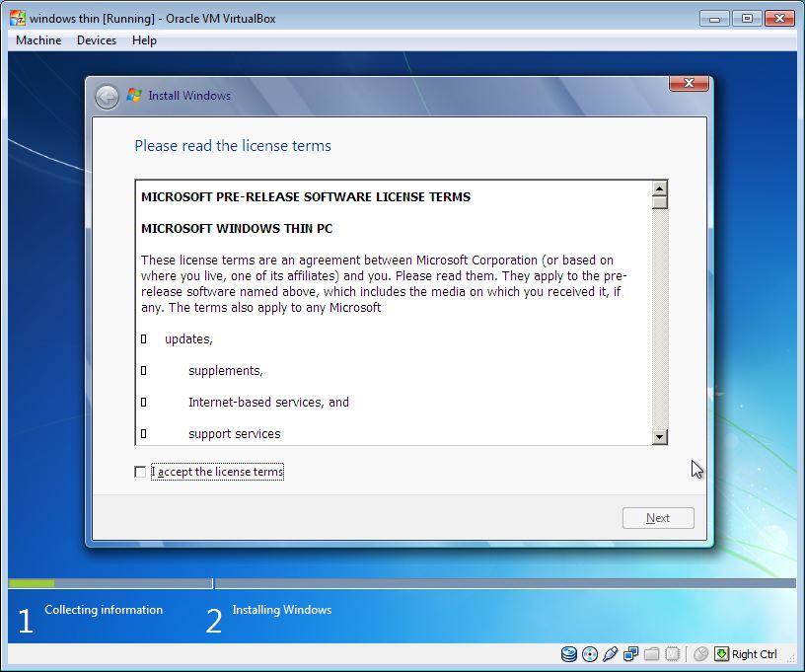Click the green host key arrow icon

(721, 654)
